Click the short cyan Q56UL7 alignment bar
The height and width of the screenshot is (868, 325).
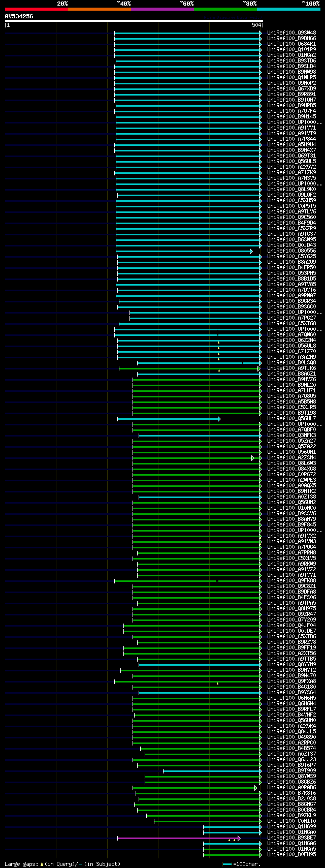168,419
